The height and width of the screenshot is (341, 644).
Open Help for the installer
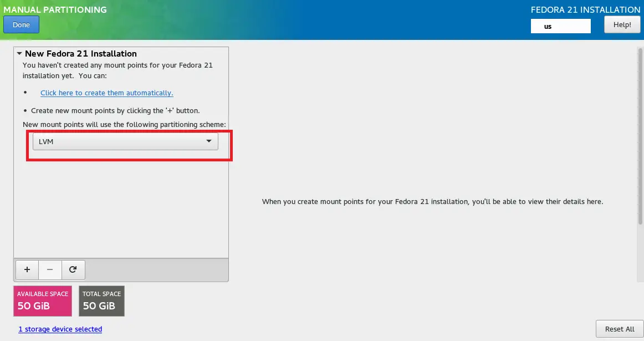point(622,24)
